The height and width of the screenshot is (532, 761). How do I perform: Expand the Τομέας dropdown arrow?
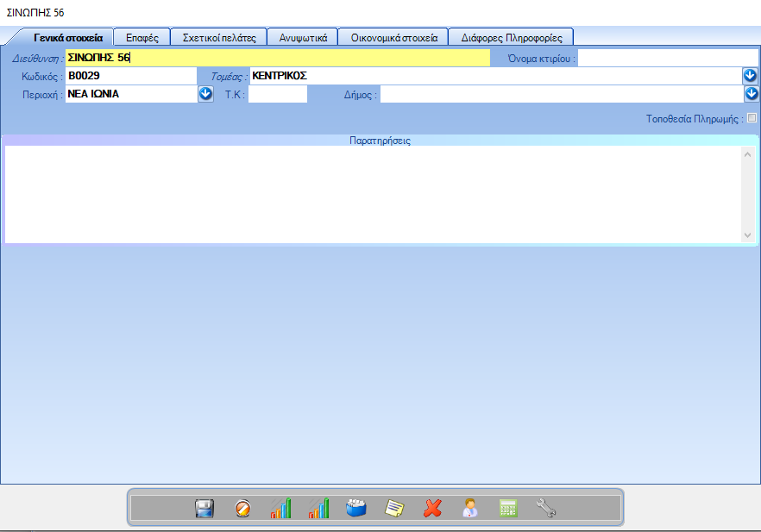pyautogui.click(x=751, y=76)
